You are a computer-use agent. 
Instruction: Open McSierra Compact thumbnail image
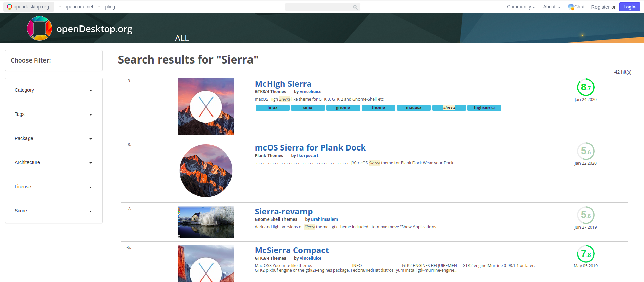point(206,263)
